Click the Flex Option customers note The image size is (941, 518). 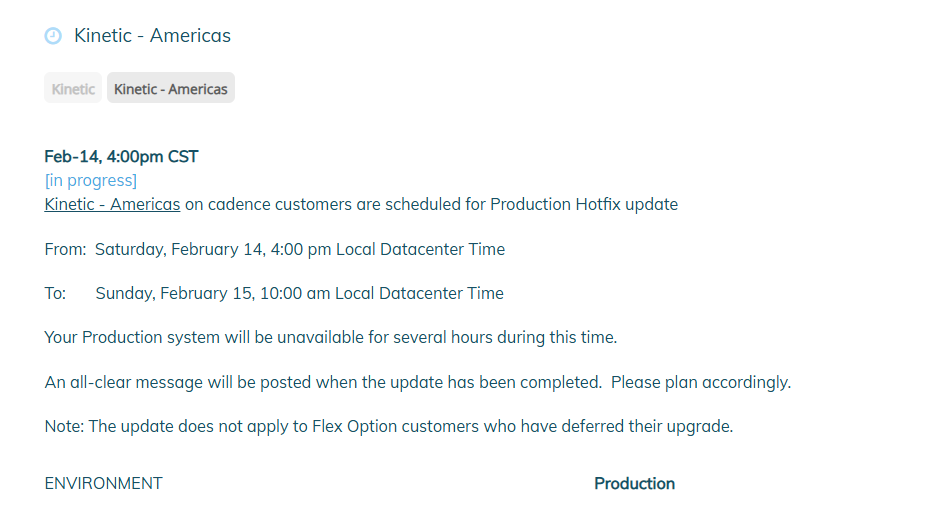point(389,427)
